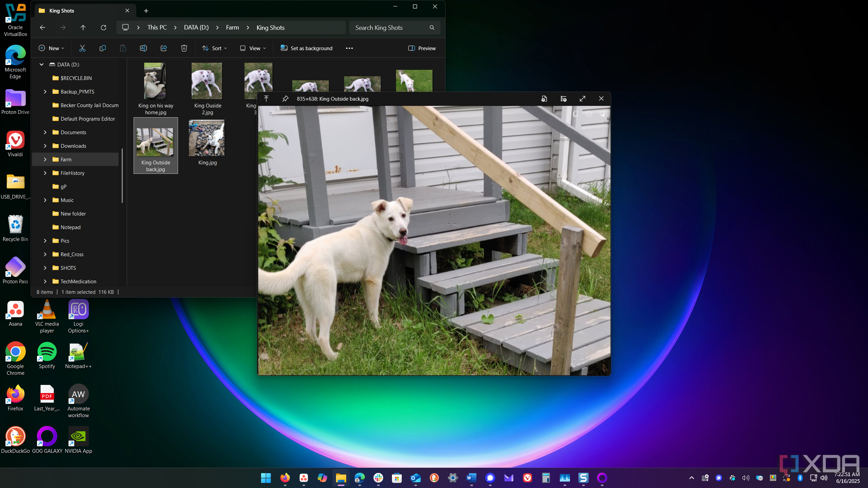
Task: Expand the preview window with diagonal arrows icon
Action: pos(583,99)
